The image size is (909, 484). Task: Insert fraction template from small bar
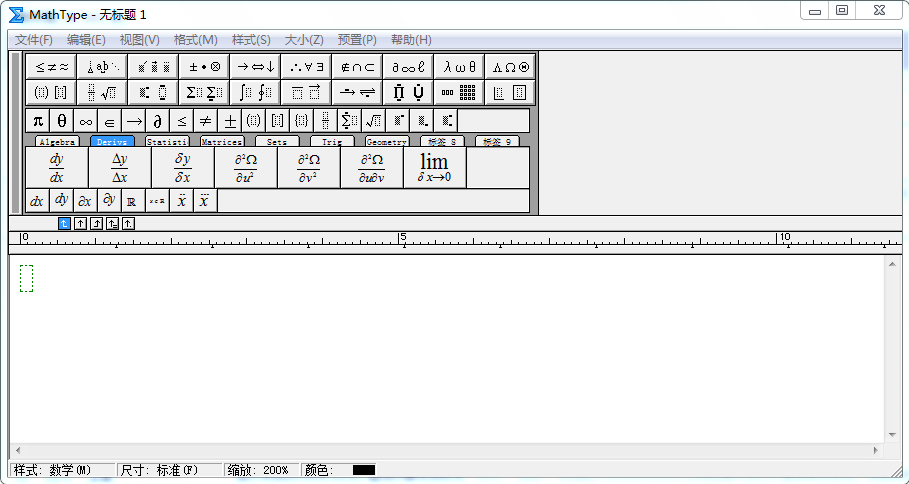click(325, 121)
